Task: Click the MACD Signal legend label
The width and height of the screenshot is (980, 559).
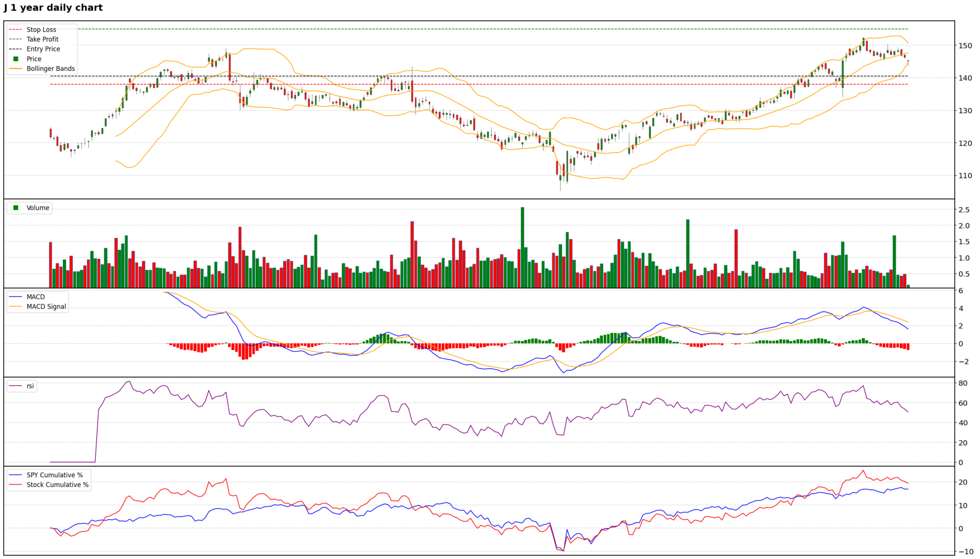Action: (46, 307)
